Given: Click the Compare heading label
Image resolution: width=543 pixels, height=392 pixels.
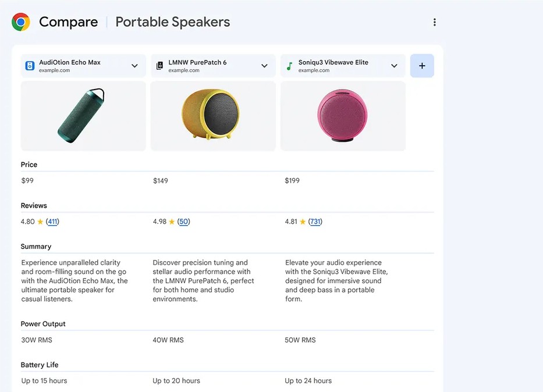Looking at the screenshot, I should click(68, 22).
